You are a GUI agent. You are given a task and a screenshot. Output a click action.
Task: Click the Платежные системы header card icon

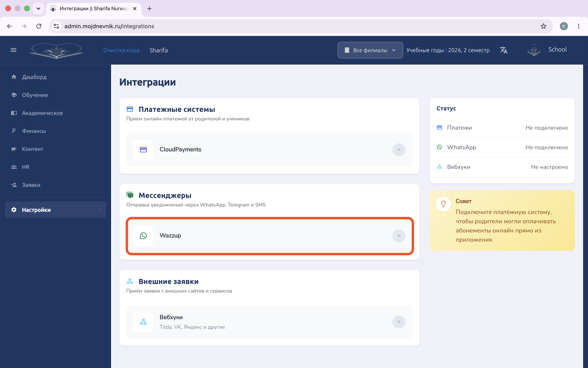click(130, 109)
